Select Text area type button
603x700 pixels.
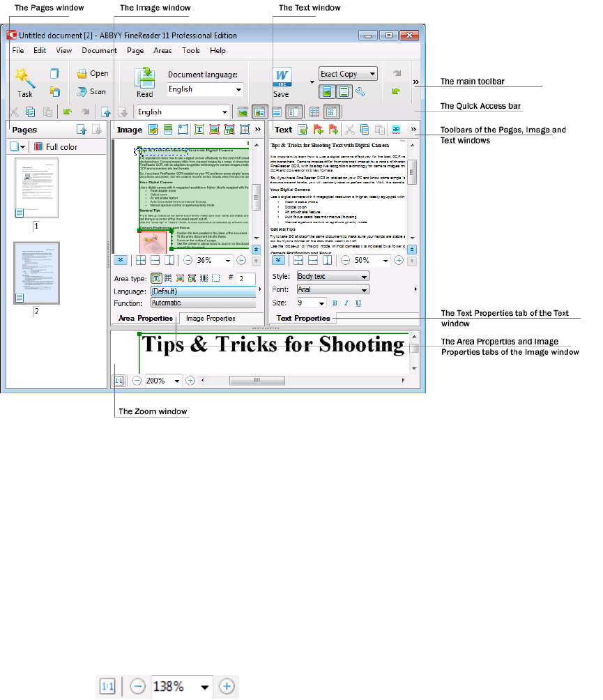click(x=155, y=278)
